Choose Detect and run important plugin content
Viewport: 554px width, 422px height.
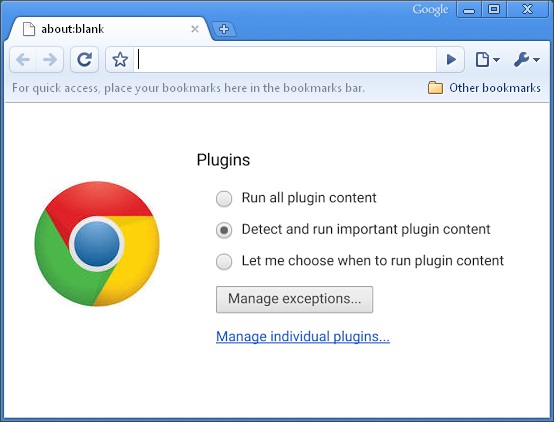(x=224, y=230)
